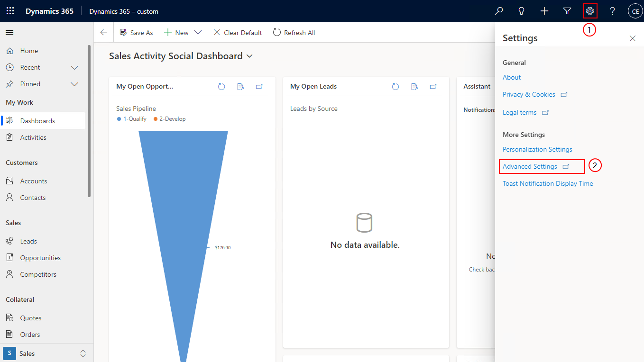Click the plus quick create icon

[544, 11]
